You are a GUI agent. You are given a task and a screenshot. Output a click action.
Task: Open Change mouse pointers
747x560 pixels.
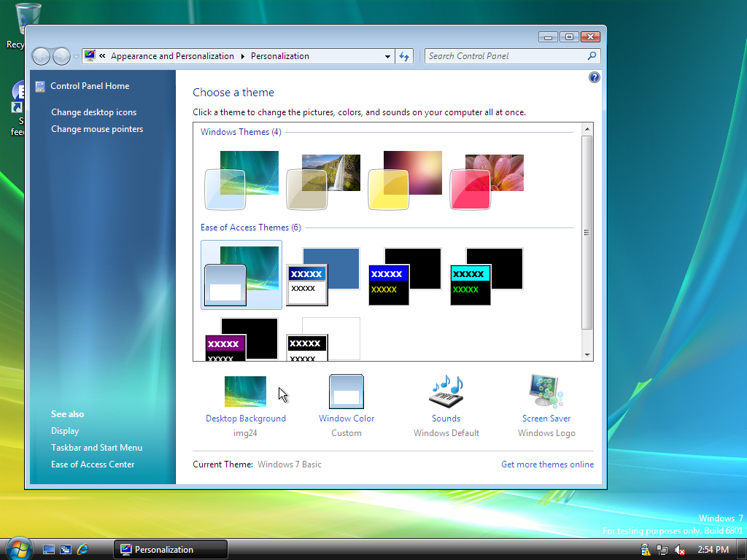click(x=97, y=128)
